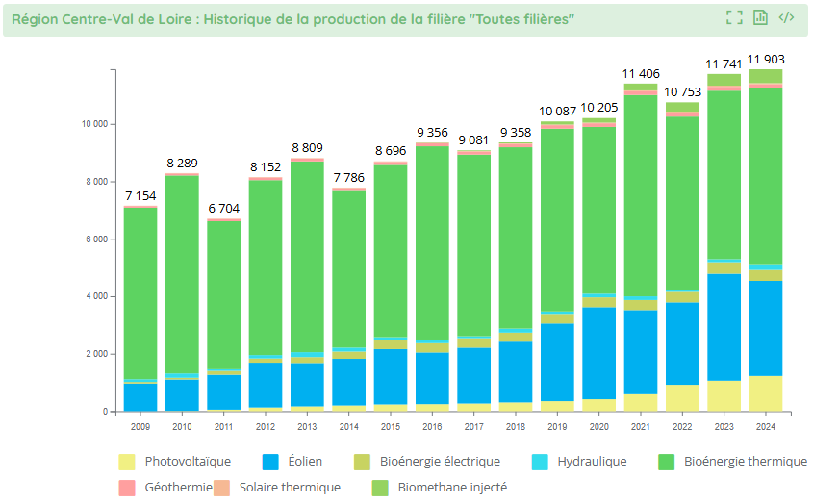Toggle Photovoltaïque yellow legend marker
This screenshot has width=813, height=504.
click(x=127, y=462)
